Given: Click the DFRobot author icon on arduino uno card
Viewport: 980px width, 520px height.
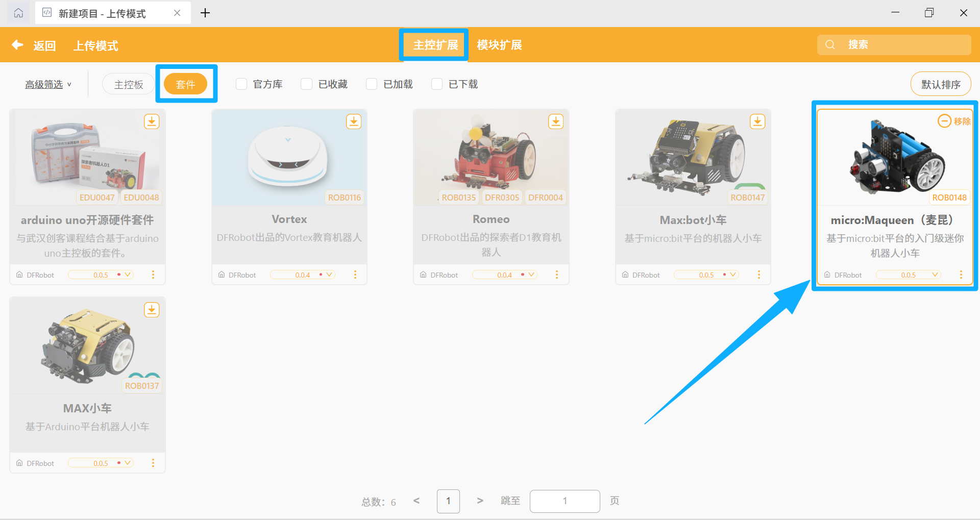Looking at the screenshot, I should (19, 275).
